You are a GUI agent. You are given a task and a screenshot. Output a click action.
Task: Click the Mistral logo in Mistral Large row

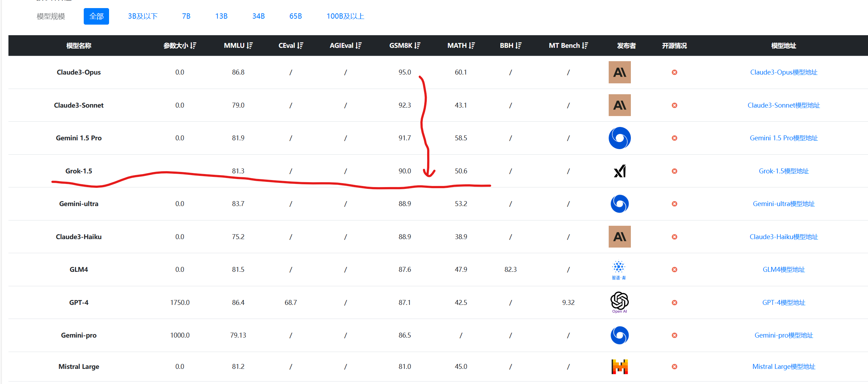click(620, 366)
